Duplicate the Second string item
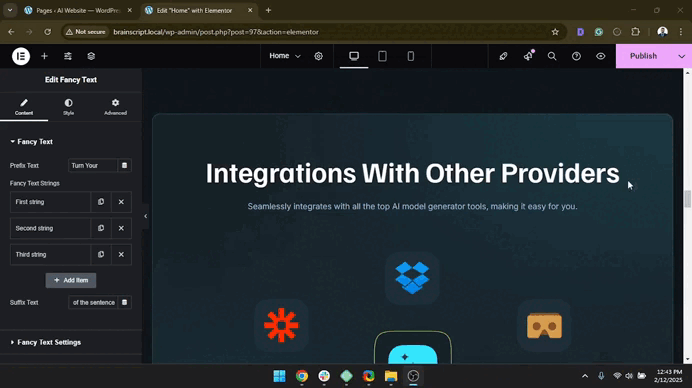This screenshot has width=692, height=388. [101, 228]
